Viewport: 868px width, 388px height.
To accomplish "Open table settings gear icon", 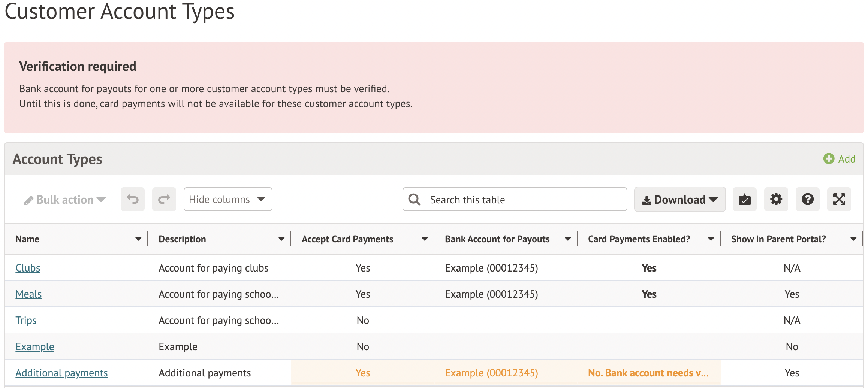I will pos(776,199).
